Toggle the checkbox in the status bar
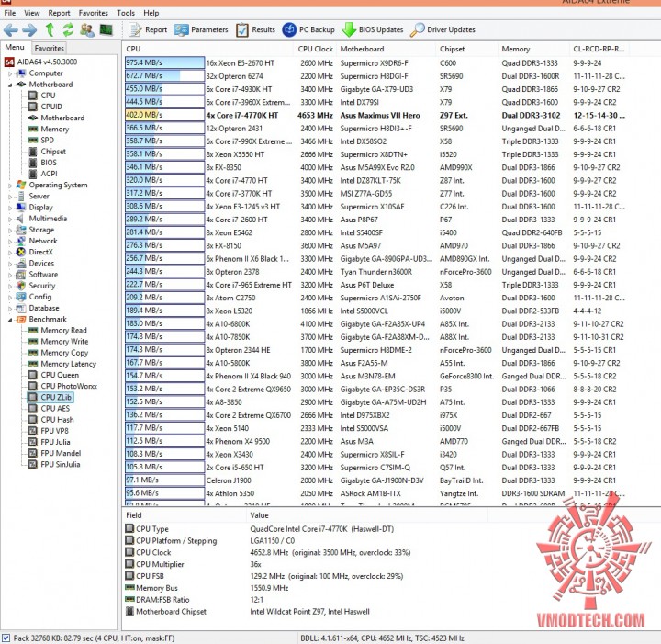Image resolution: width=661 pixels, height=644 pixels. (6, 638)
